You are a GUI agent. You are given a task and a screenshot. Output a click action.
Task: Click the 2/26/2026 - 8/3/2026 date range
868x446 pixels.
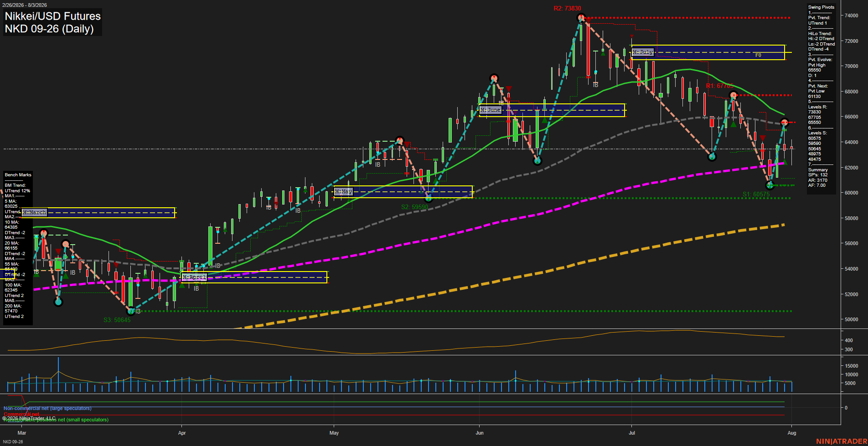(x=24, y=5)
